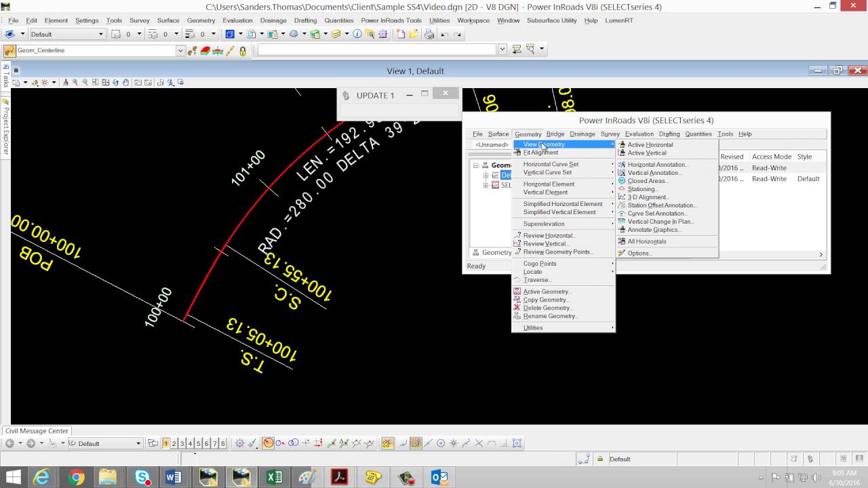The height and width of the screenshot is (488, 868).
Task: Select Active Horizontal from View Geometry submenu
Action: click(650, 145)
